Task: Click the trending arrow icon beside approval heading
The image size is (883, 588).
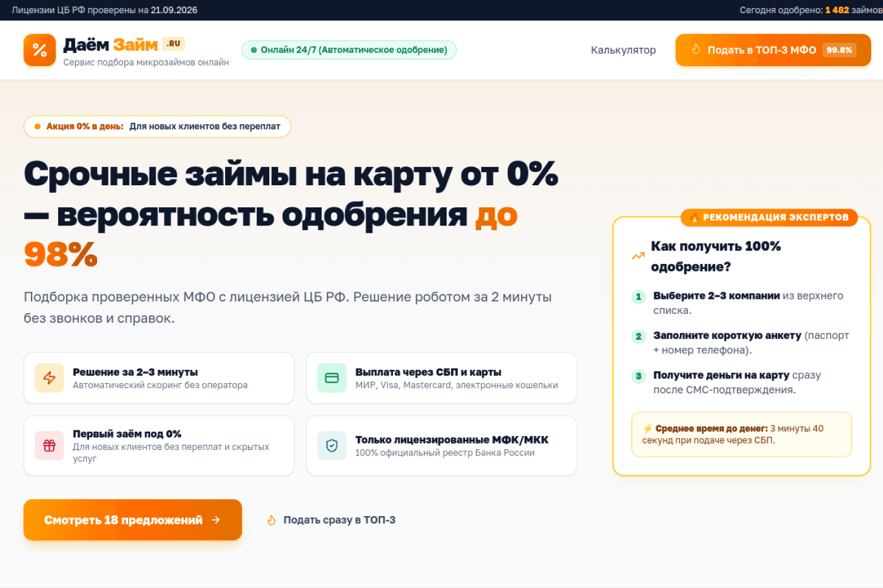Action: [638, 256]
